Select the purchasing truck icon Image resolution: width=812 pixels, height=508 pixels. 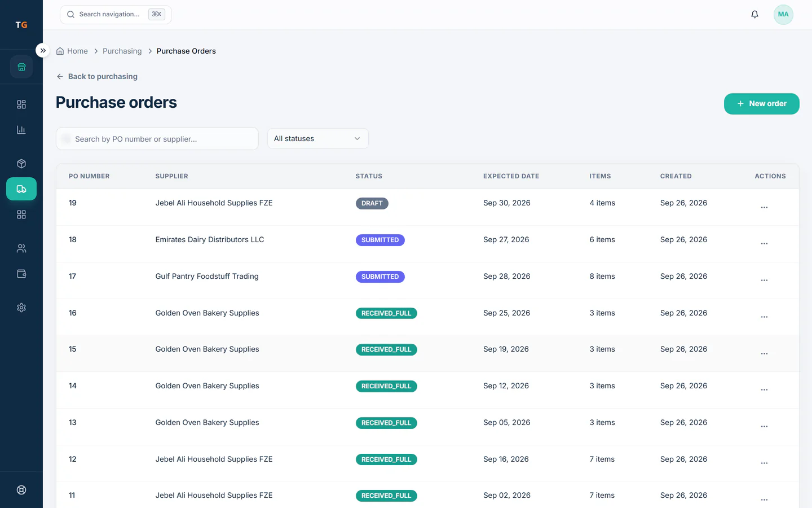click(21, 189)
